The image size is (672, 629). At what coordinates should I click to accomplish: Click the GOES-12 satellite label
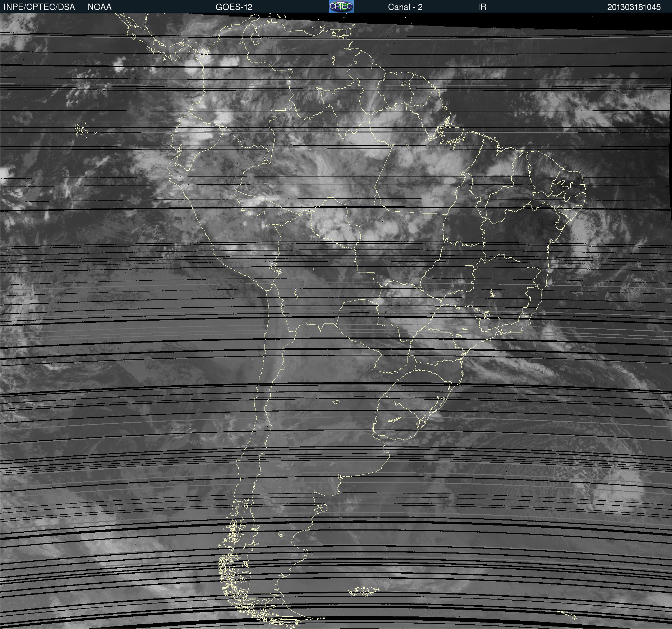[x=234, y=7]
